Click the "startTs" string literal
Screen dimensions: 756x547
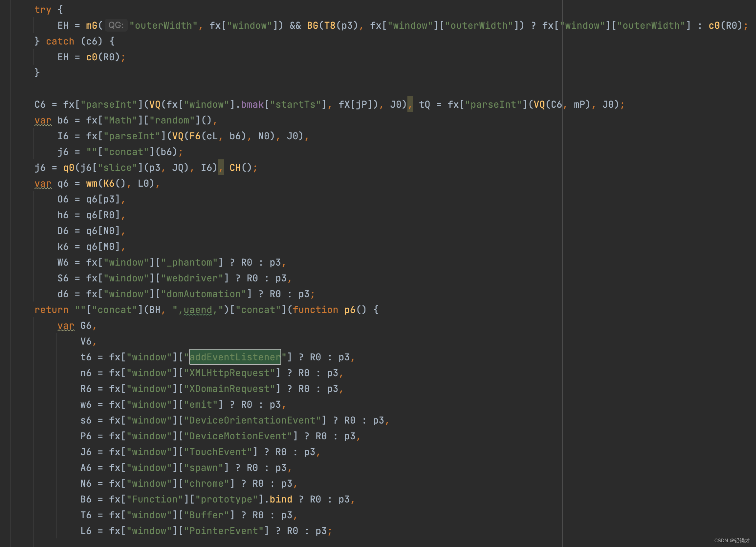coord(295,104)
